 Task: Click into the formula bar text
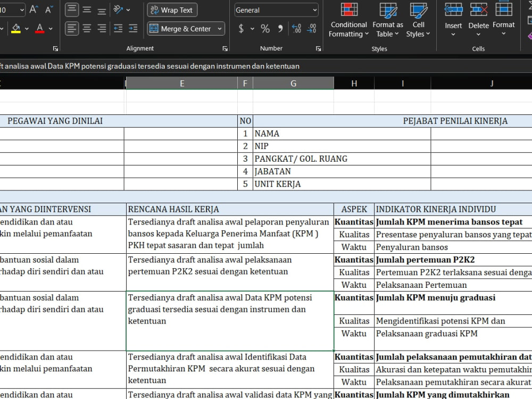point(149,66)
